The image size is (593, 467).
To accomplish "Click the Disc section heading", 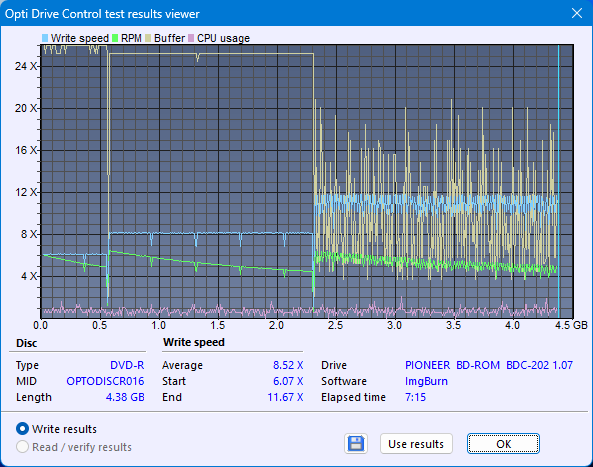I will point(26,343).
